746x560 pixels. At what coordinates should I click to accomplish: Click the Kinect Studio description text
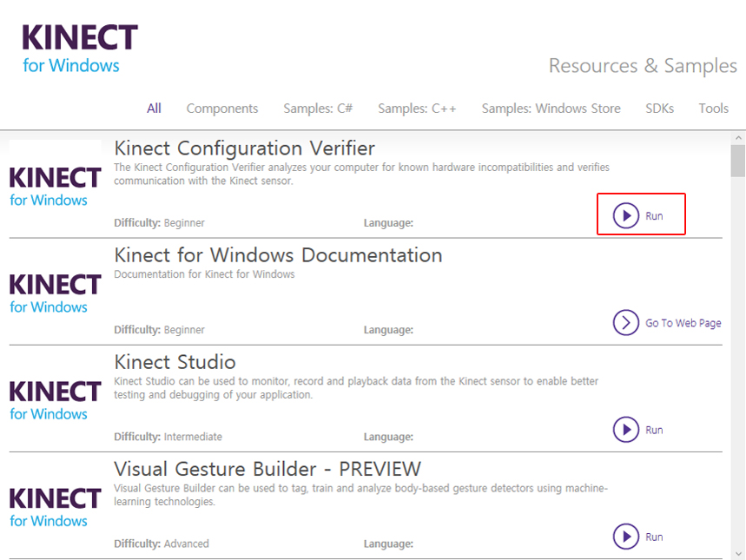(356, 388)
